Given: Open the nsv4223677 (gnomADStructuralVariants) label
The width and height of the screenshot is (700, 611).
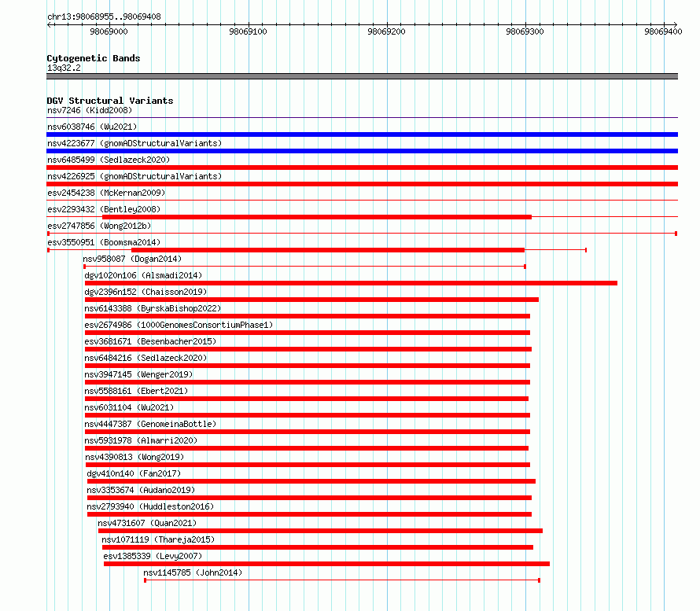Looking at the screenshot, I should click(x=134, y=143).
